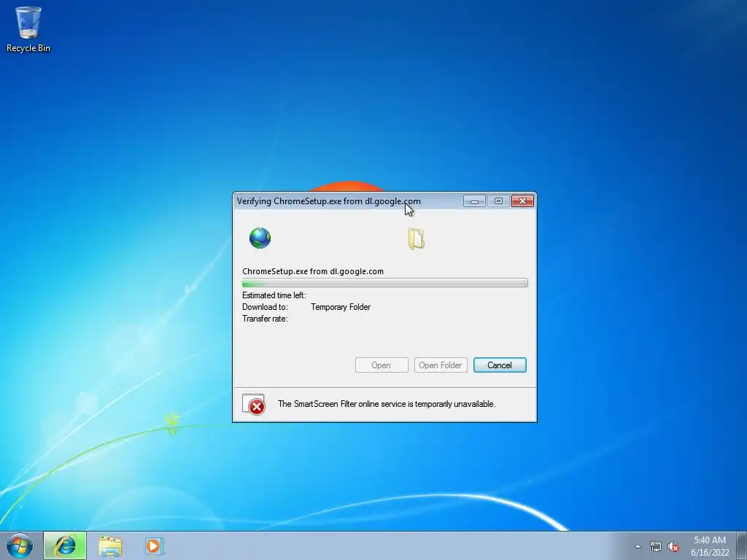This screenshot has height=560, width=747.
Task: Click the network status tray icon
Action: (656, 547)
